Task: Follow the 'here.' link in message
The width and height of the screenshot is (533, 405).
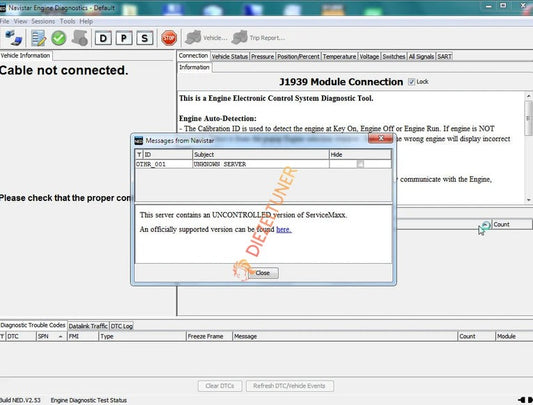Action: point(284,230)
